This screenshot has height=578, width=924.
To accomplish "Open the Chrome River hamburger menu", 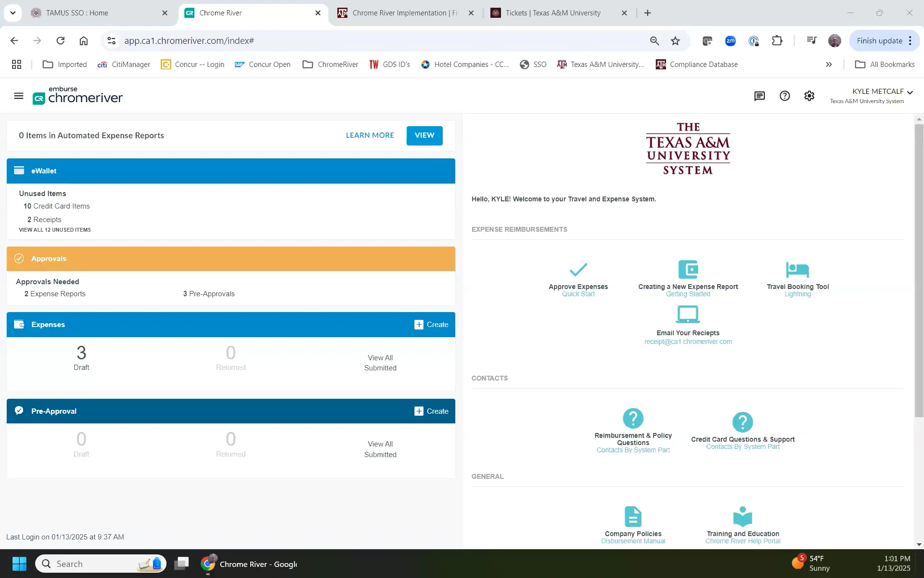I will tap(19, 96).
